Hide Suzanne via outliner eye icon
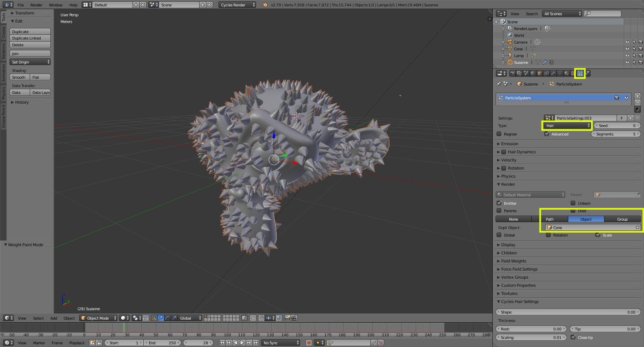The height and width of the screenshot is (347, 644). pyautogui.click(x=627, y=62)
